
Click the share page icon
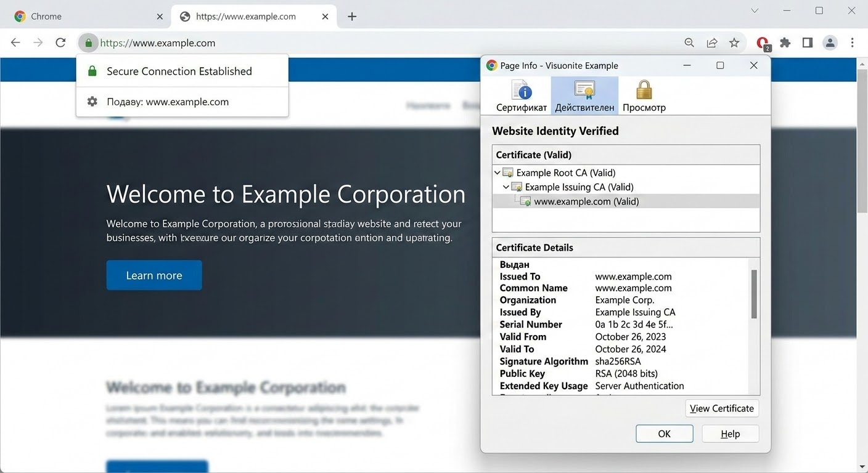pos(711,42)
